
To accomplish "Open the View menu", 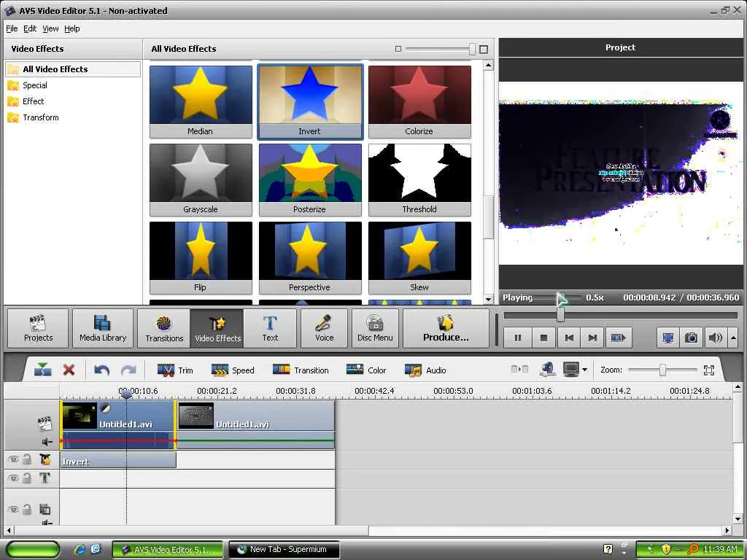I will [x=50, y=28].
